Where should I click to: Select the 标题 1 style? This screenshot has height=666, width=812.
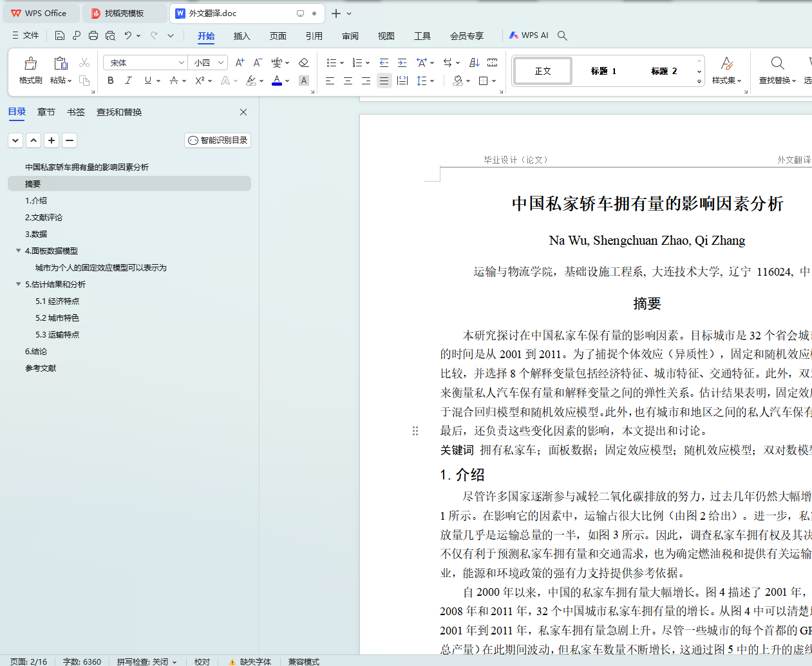(x=603, y=71)
